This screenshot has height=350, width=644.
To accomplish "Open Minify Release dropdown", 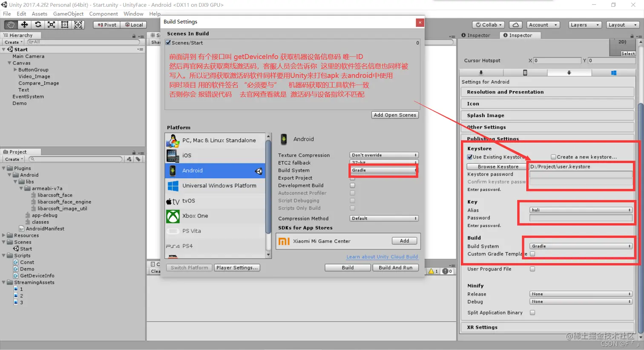I will pyautogui.click(x=581, y=294).
